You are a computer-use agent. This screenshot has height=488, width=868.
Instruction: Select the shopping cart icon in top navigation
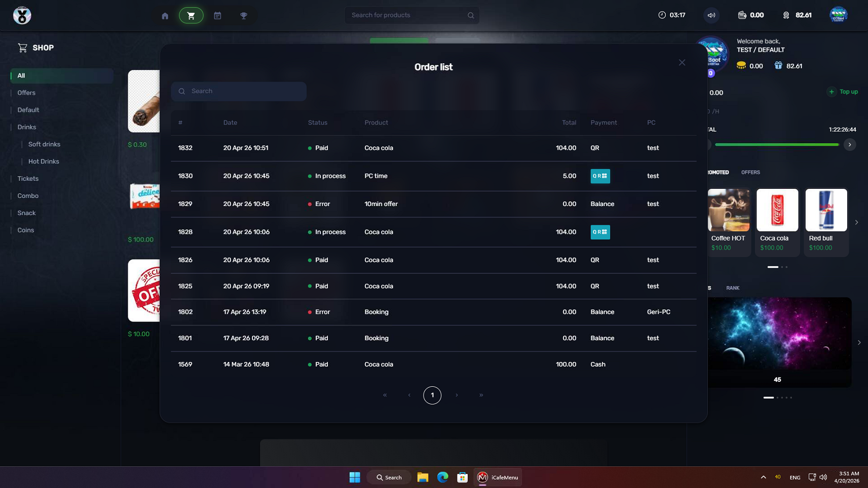(191, 16)
